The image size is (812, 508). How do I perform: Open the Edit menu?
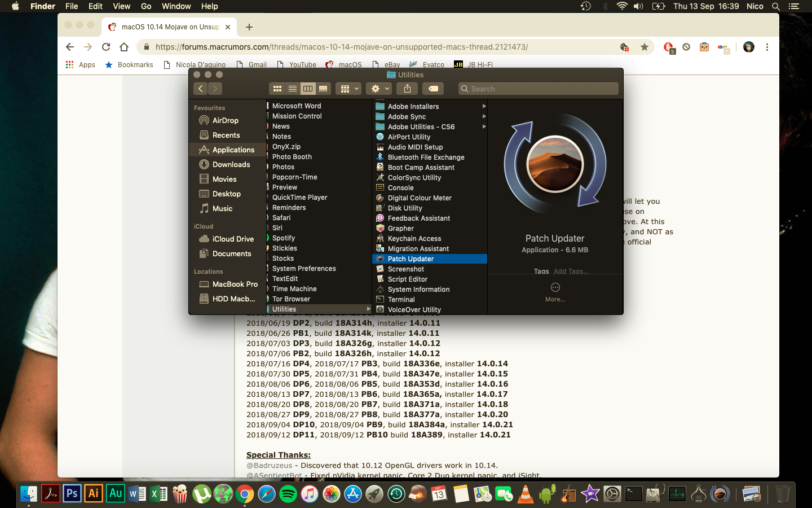[95, 6]
